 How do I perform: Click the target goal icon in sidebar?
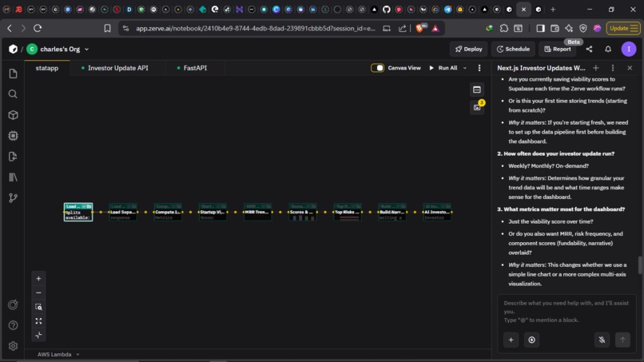pos(13,305)
